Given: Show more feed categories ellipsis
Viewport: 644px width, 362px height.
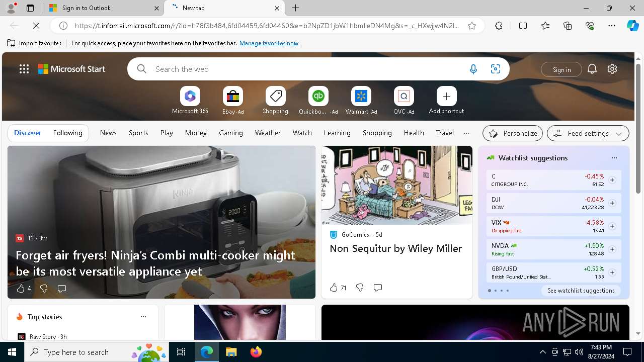Looking at the screenshot, I should click(x=466, y=133).
